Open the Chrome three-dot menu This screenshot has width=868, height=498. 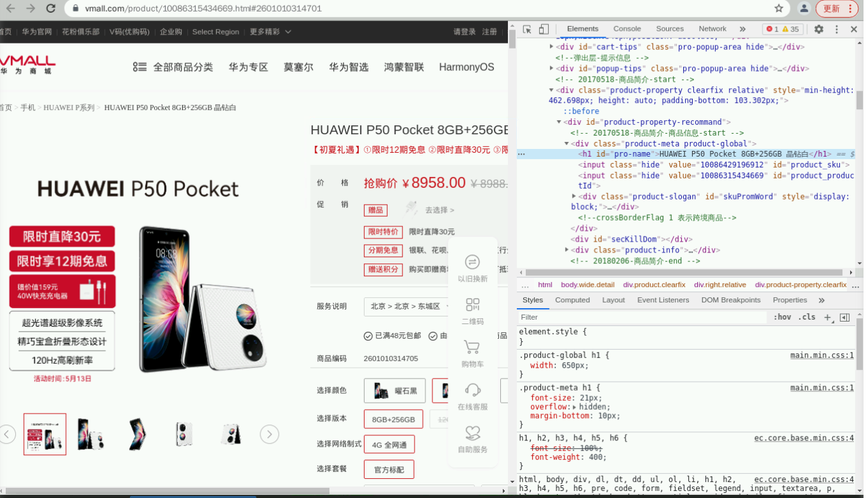tap(851, 8)
